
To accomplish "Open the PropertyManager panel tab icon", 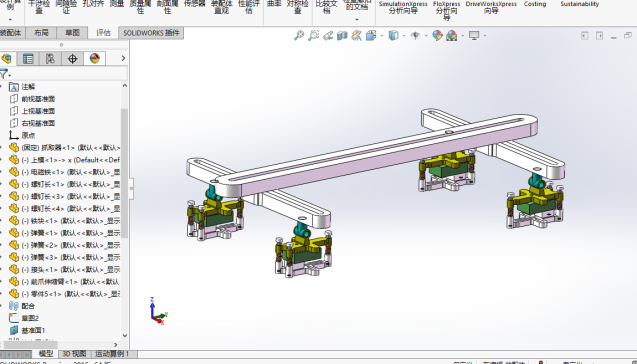I will pyautogui.click(x=28, y=59).
